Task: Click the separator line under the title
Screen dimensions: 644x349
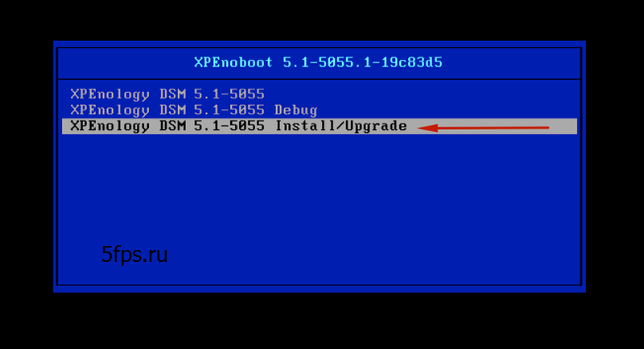Action: coord(320,78)
